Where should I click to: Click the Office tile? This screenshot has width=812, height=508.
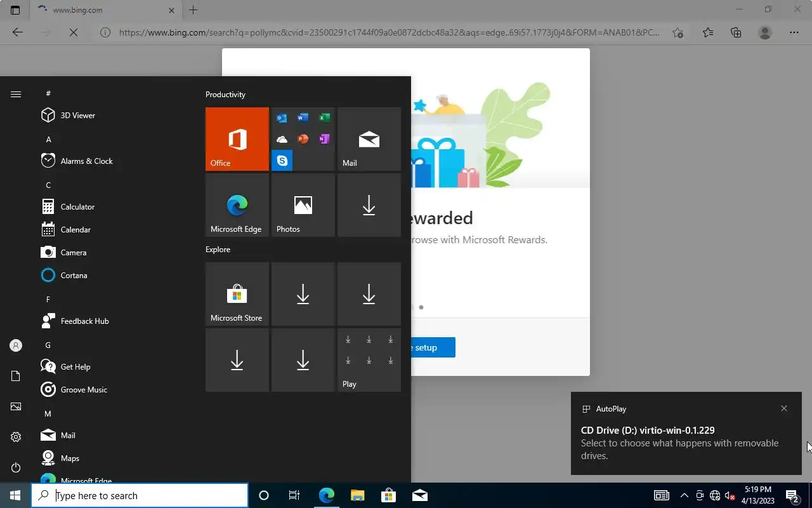[x=237, y=139]
